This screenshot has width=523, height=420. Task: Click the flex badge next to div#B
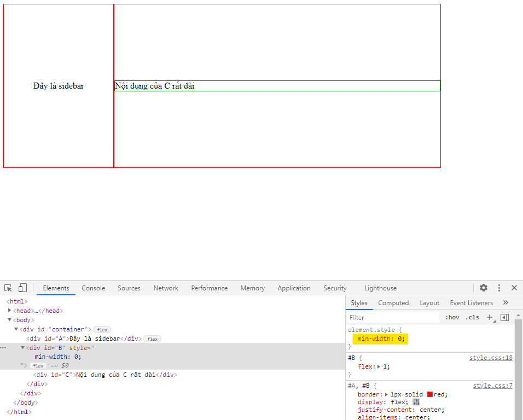pyautogui.click(x=38, y=366)
